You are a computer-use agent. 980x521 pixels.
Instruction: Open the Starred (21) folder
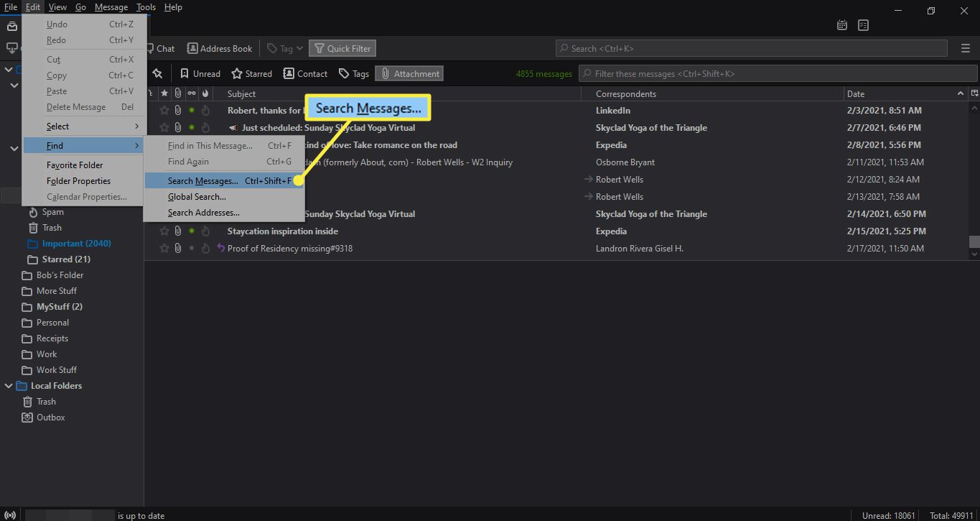66,259
